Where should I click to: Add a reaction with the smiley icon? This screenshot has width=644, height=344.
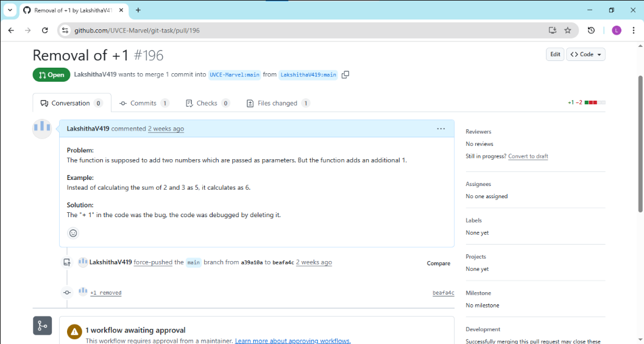(73, 233)
